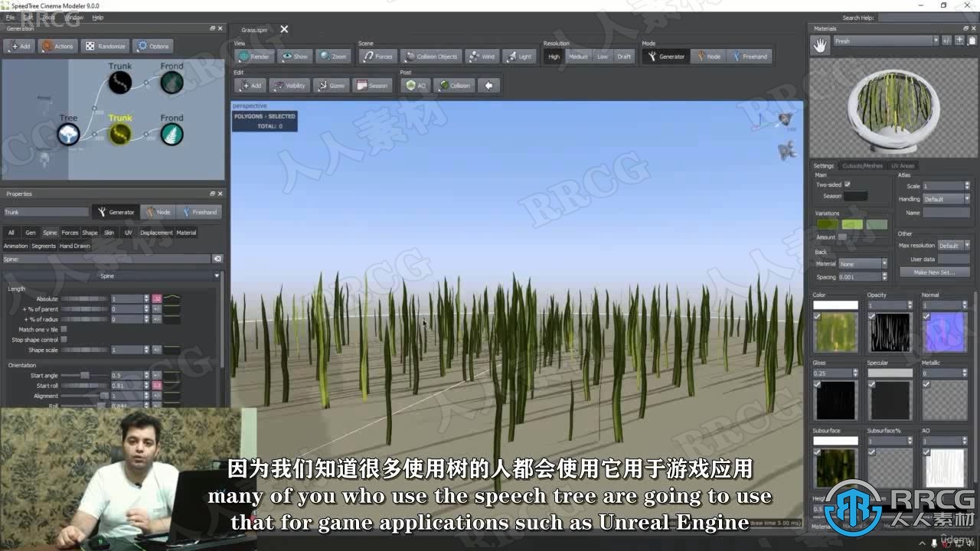Pick the dark green variation swatch

827,224
